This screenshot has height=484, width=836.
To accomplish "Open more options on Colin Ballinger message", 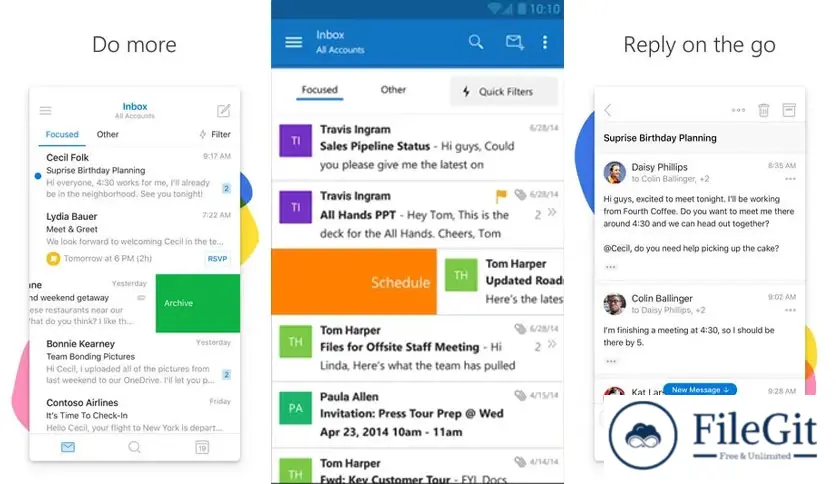I will (x=790, y=310).
